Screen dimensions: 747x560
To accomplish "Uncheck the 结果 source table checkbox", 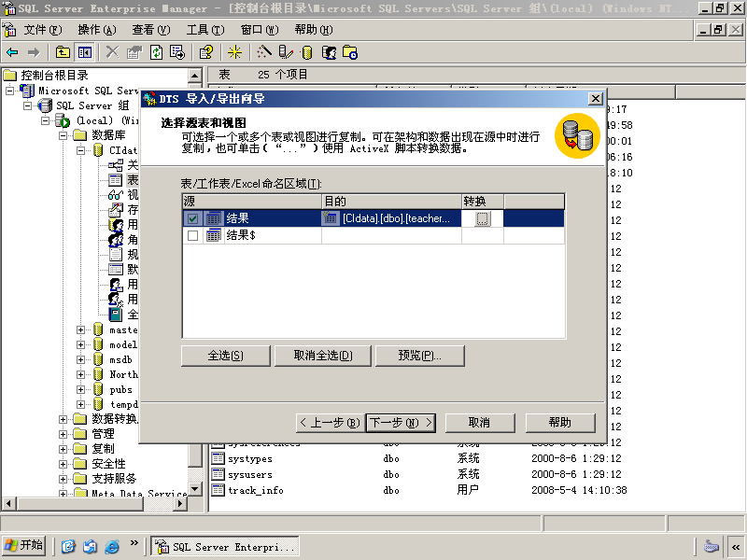I will click(x=192, y=218).
